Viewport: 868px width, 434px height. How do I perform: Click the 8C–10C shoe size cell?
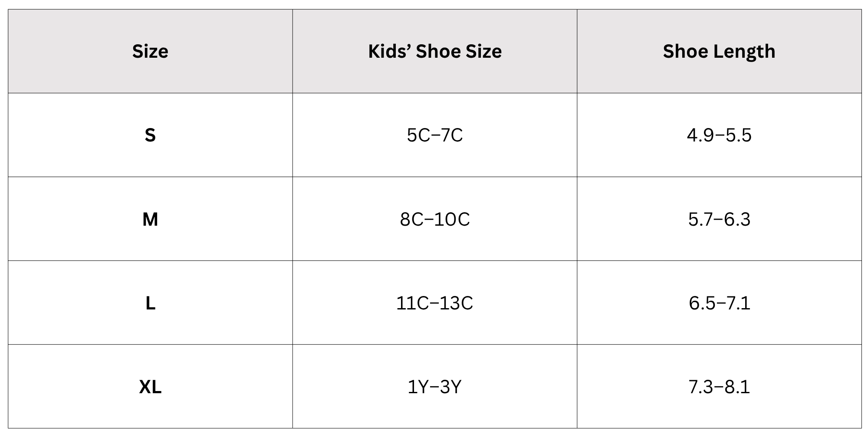[435, 219]
